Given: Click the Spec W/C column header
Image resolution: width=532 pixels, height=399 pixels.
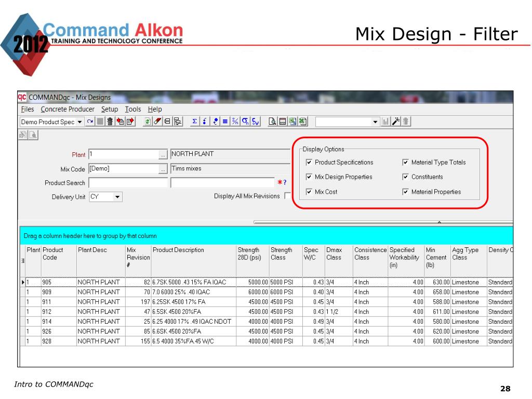Looking at the screenshot, I should (314, 260).
